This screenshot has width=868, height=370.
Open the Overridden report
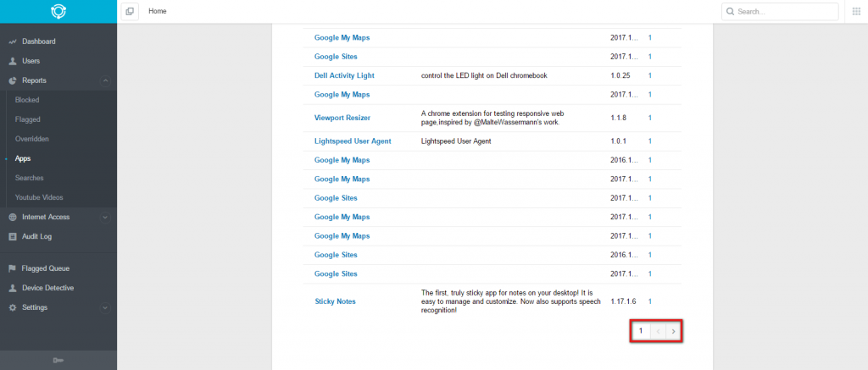[x=32, y=139]
